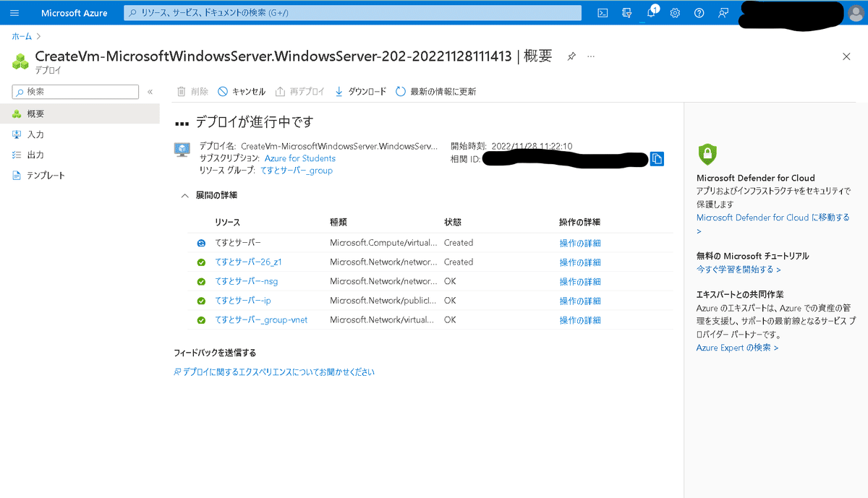
Task: Open 操作の詳細 for the てすとサーバー26_z1 row
Action: 580,262
